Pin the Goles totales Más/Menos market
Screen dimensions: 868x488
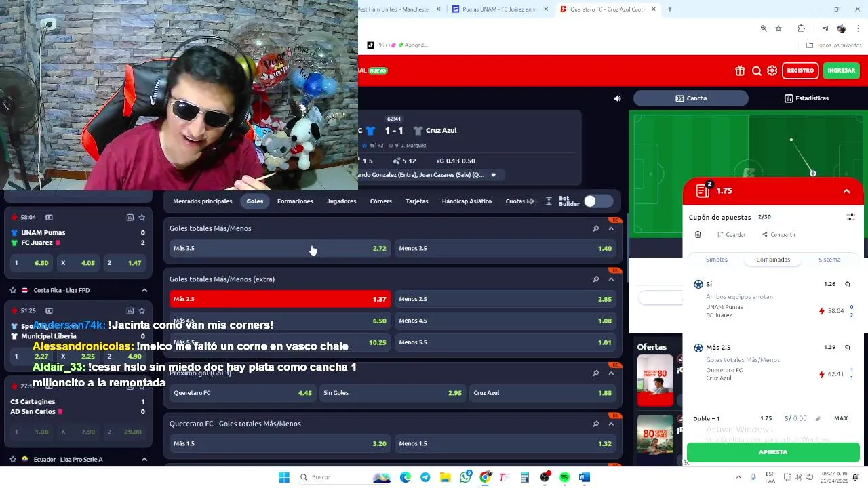pyautogui.click(x=596, y=228)
